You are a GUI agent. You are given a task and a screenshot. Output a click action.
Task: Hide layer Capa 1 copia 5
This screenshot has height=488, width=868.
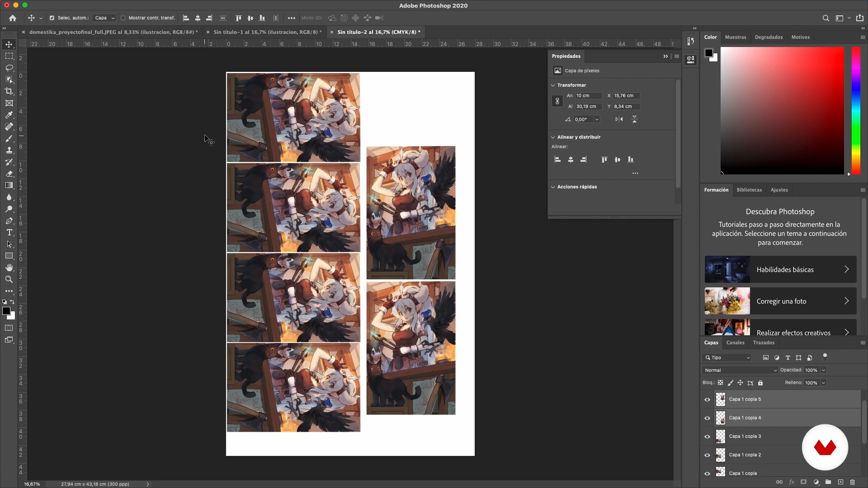point(707,399)
